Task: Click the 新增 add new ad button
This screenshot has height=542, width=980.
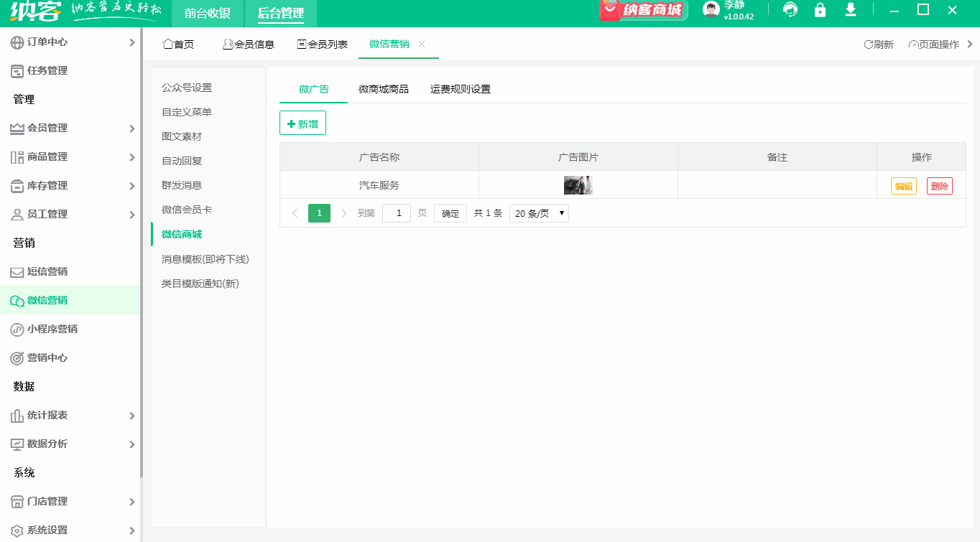Action: tap(302, 122)
